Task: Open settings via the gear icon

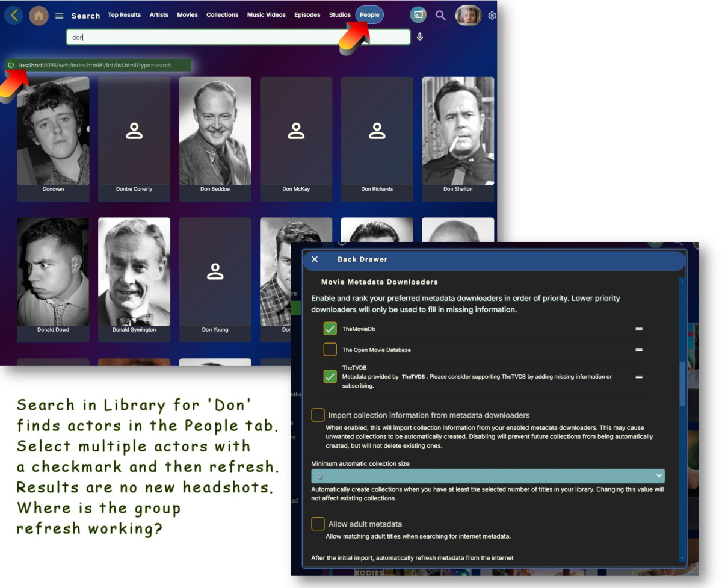Action: (x=492, y=15)
